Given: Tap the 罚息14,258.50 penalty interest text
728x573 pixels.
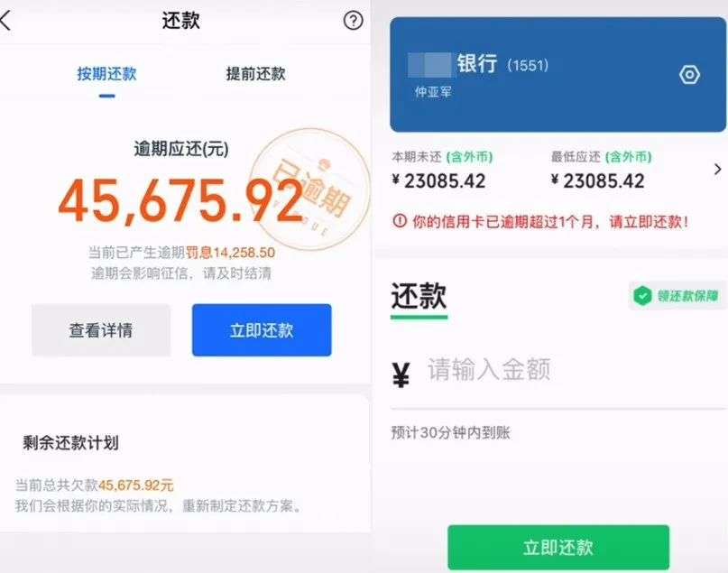Looking at the screenshot, I should pyautogui.click(x=230, y=252).
